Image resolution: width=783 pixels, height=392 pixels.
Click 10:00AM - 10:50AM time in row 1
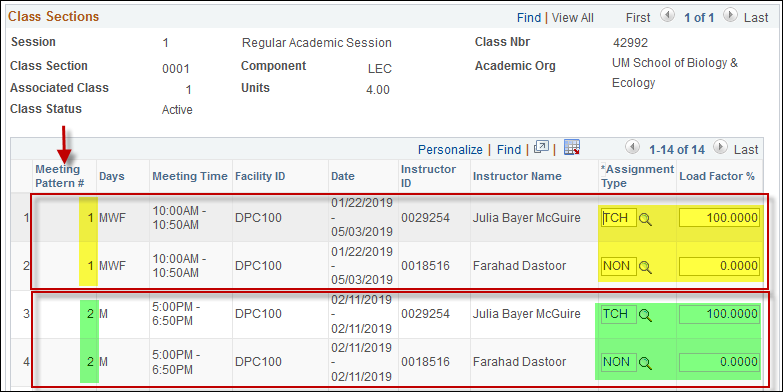[x=179, y=218]
